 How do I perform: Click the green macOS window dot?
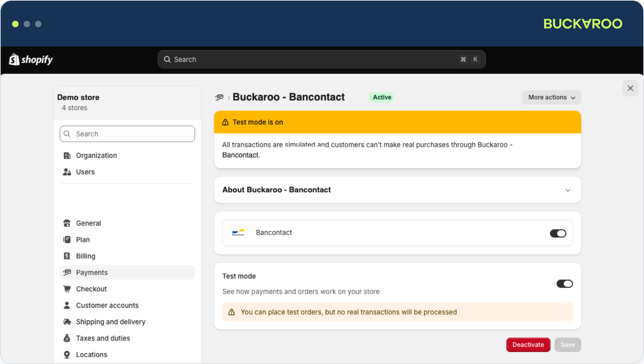15,24
